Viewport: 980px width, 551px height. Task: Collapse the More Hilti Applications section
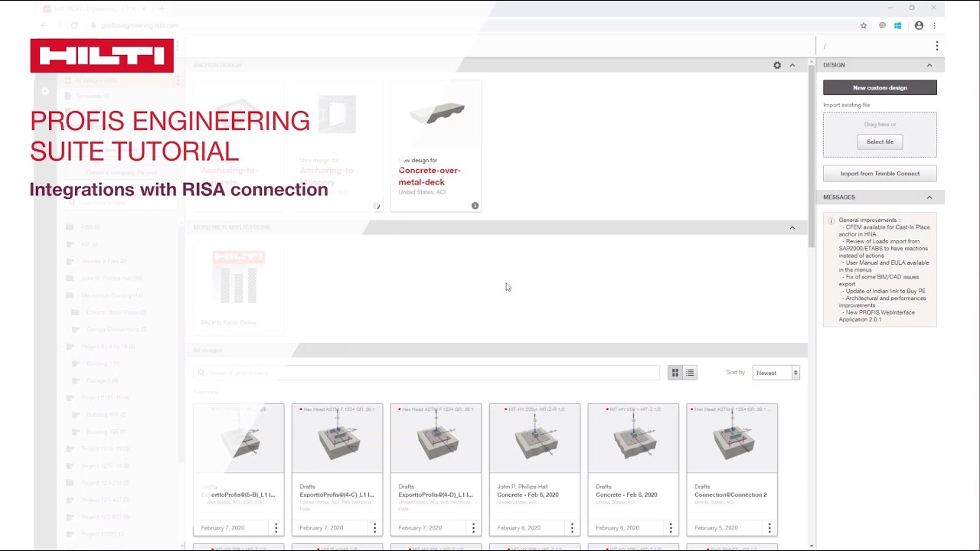coord(792,227)
